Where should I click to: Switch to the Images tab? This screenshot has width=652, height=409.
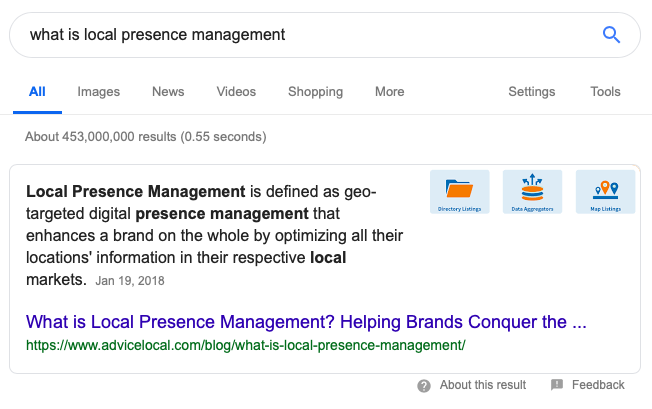pos(98,92)
